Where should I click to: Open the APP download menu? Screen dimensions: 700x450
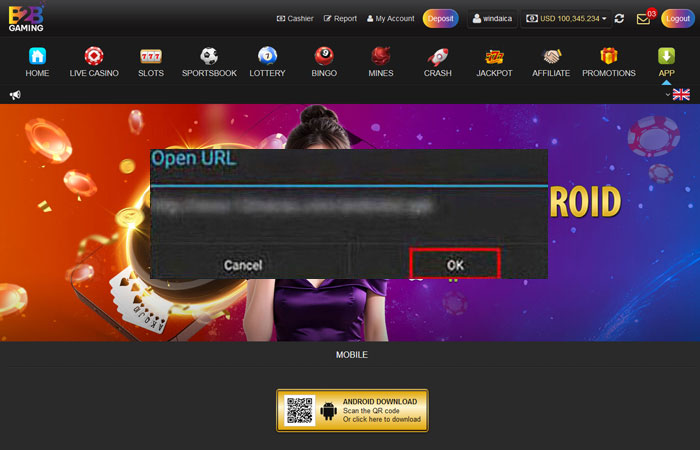[x=666, y=60]
